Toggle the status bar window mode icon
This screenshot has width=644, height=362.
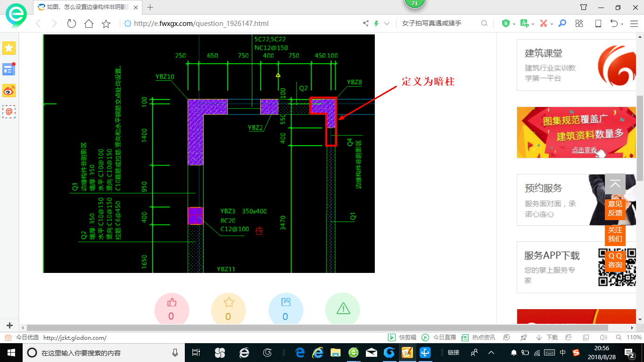[586, 337]
